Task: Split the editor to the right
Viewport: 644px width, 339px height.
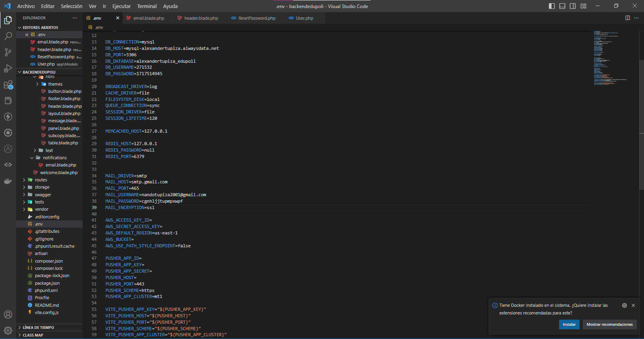Action: [x=627, y=18]
